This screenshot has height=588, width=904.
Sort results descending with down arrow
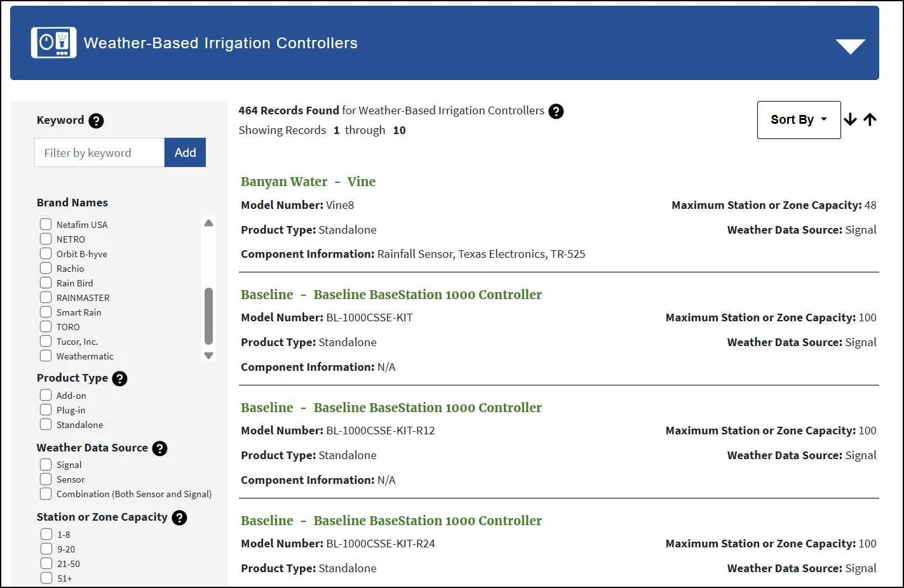click(x=851, y=119)
